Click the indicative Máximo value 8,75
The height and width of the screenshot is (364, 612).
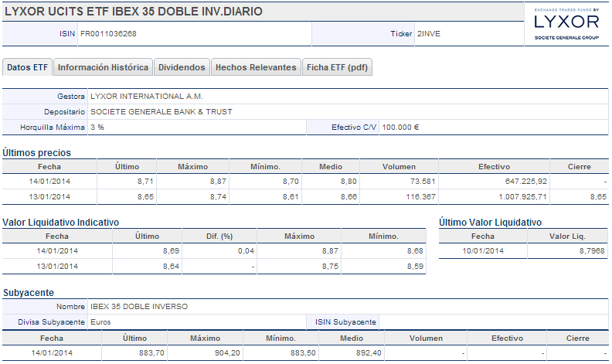330,267
